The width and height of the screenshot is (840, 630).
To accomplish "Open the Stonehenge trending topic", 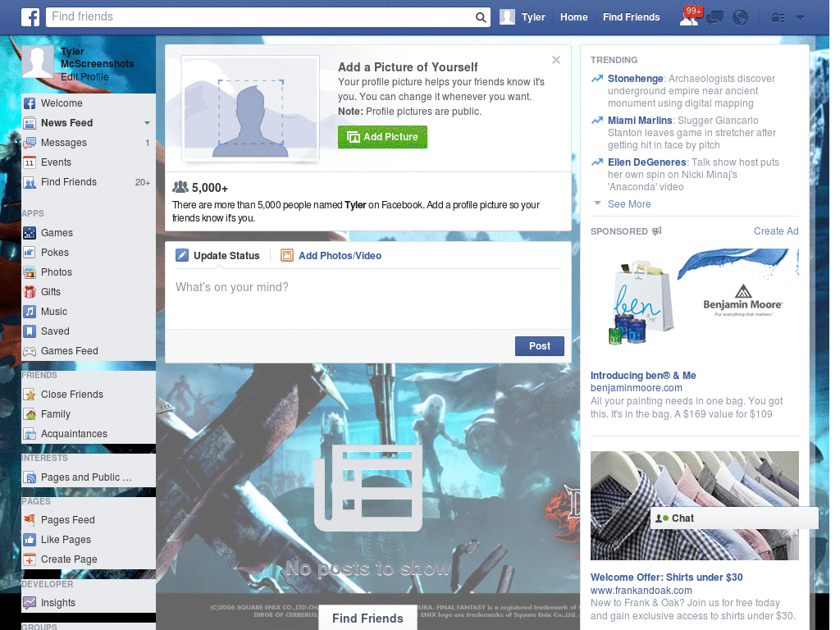I will pyautogui.click(x=636, y=79).
